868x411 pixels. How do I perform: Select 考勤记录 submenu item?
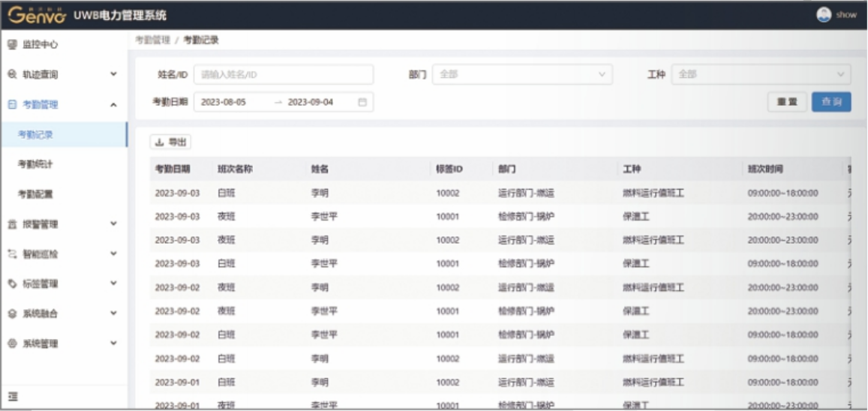[64, 134]
